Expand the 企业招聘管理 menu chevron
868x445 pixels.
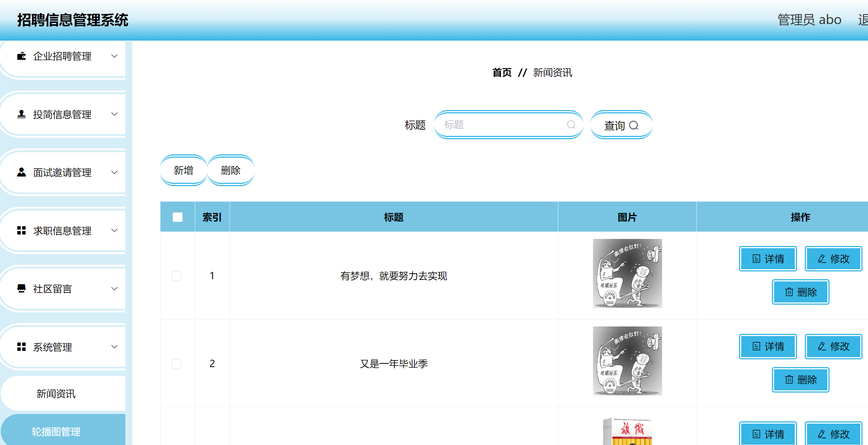[x=114, y=56]
